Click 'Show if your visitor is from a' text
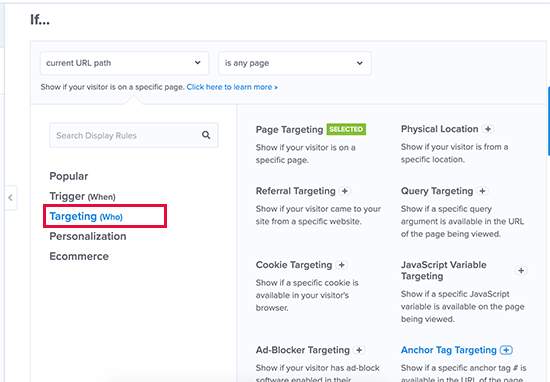The width and height of the screenshot is (550, 382). click(454, 147)
